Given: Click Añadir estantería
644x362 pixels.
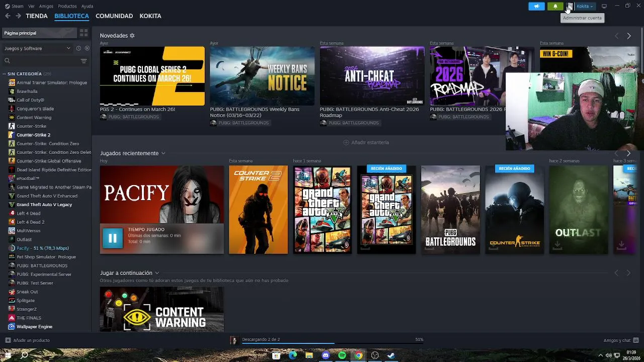Looking at the screenshot, I should [366, 142].
